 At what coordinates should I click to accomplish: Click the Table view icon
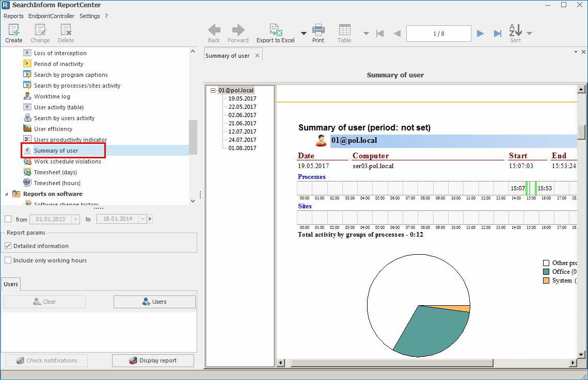(344, 30)
